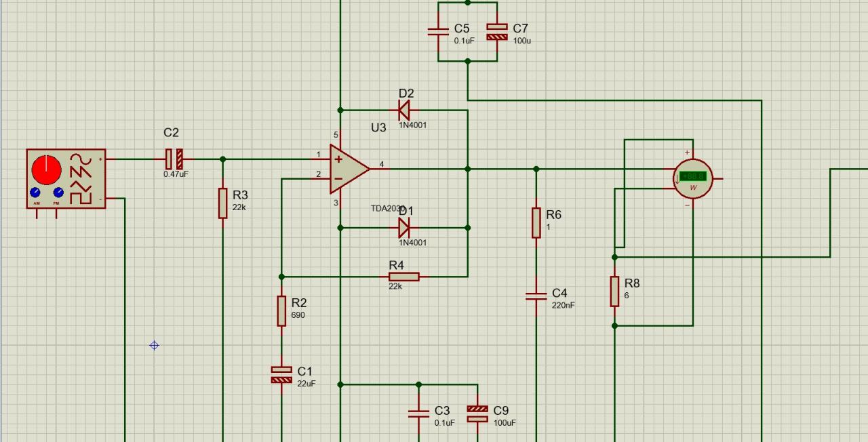Image resolution: width=868 pixels, height=442 pixels.
Task: Click pin 1 number of U3
Action: tap(318, 155)
